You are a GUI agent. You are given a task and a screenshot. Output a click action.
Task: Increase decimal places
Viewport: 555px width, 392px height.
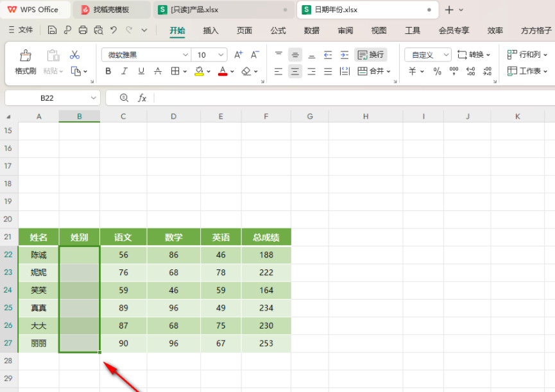[x=470, y=71]
